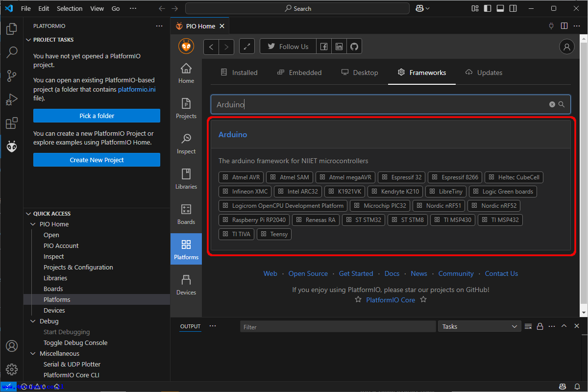Open the Devices section in PIO sidebar
The width and height of the screenshot is (588, 392).
point(186,285)
